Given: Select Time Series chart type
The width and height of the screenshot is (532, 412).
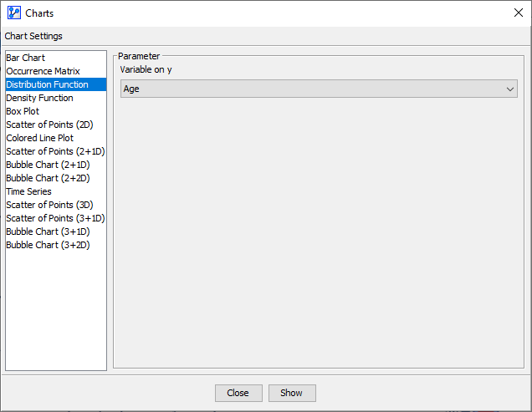Looking at the screenshot, I should tap(28, 191).
